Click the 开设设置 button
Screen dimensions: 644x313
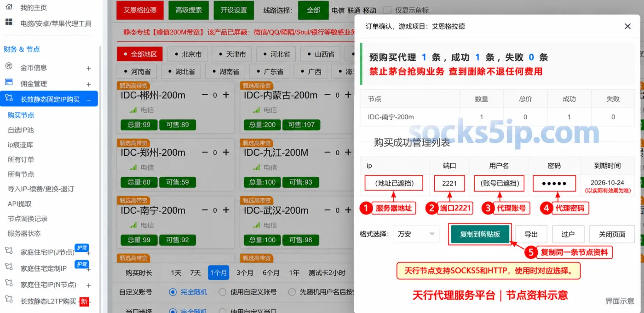(x=234, y=10)
